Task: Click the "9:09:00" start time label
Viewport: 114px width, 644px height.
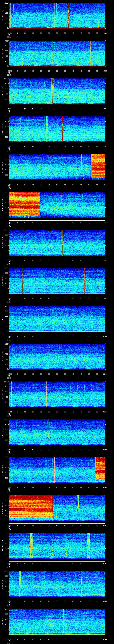Action: coord(9,336)
